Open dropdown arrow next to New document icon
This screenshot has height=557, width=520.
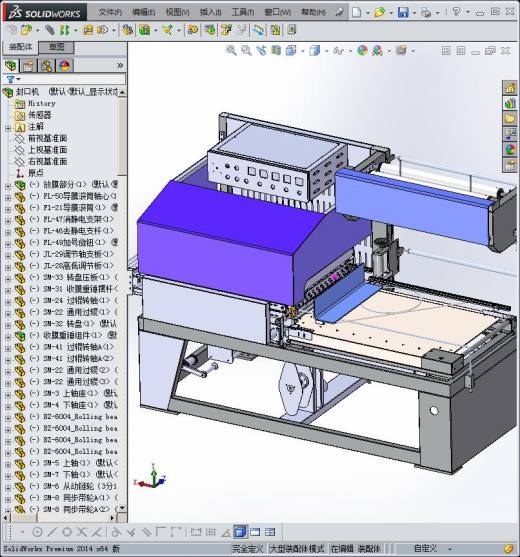coord(368,13)
